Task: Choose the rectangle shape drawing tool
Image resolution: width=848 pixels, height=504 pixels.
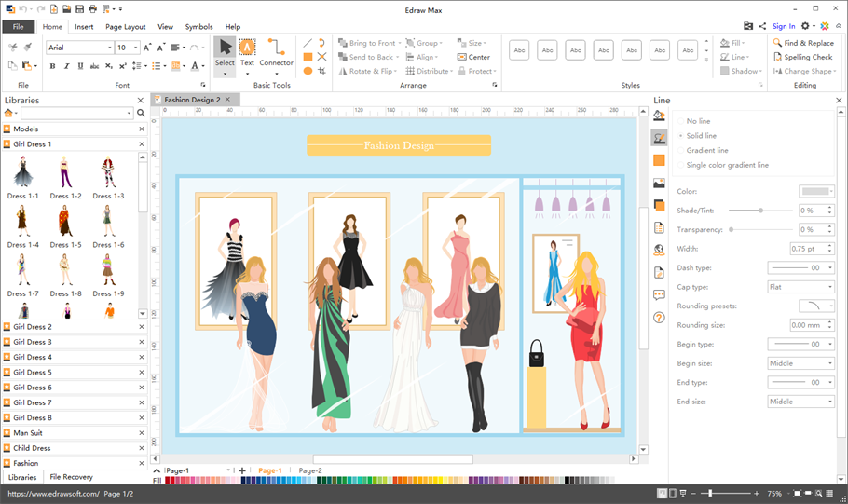Action: coord(308,57)
